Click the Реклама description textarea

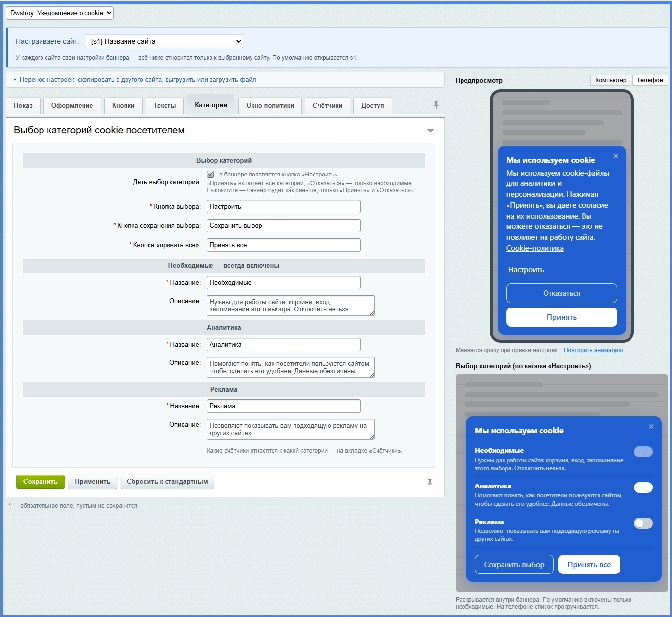291,429
